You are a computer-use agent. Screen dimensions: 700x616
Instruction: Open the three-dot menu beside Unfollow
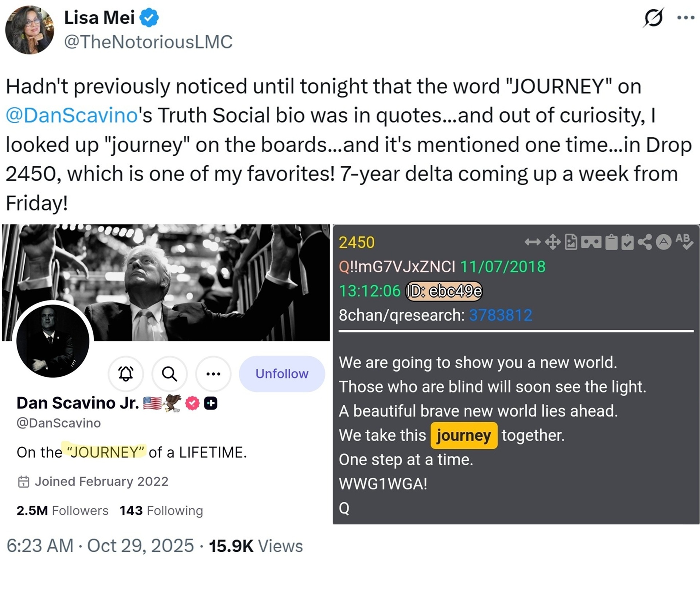click(213, 373)
